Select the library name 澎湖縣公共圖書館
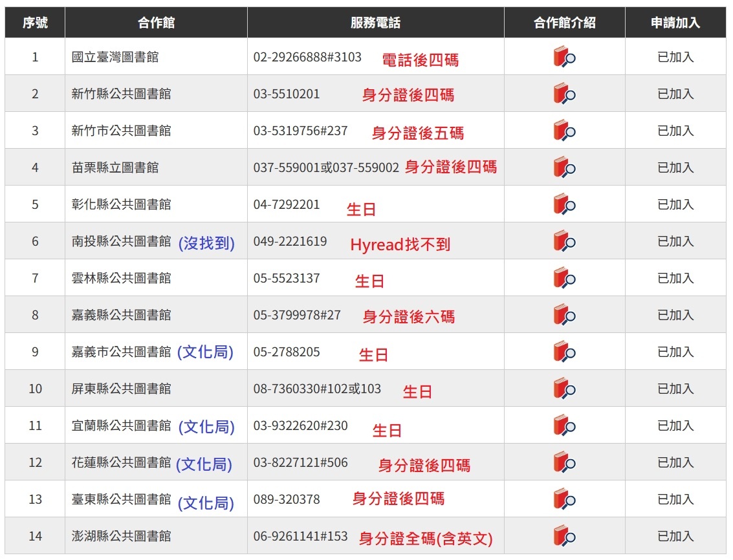This screenshot has width=733, height=560. [x=121, y=537]
